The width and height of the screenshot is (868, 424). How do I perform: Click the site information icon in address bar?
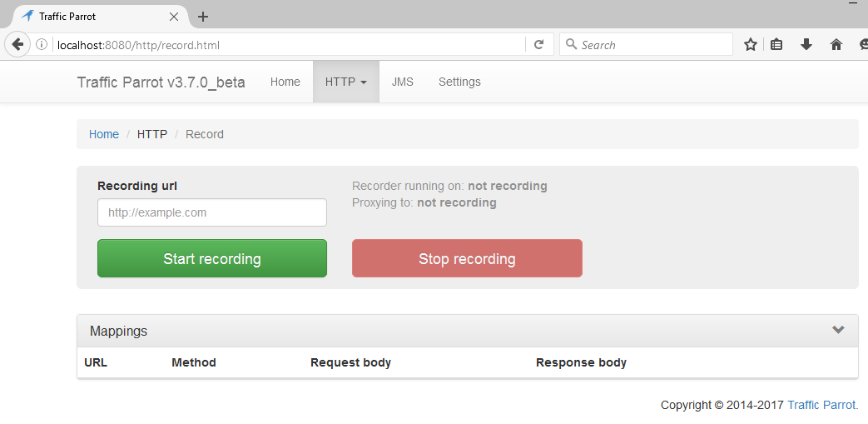click(x=42, y=45)
